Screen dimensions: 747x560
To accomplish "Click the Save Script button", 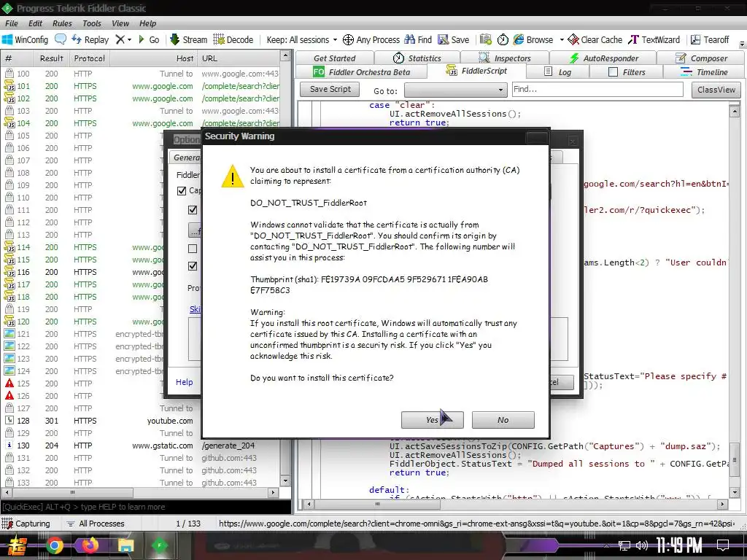I will tap(330, 89).
